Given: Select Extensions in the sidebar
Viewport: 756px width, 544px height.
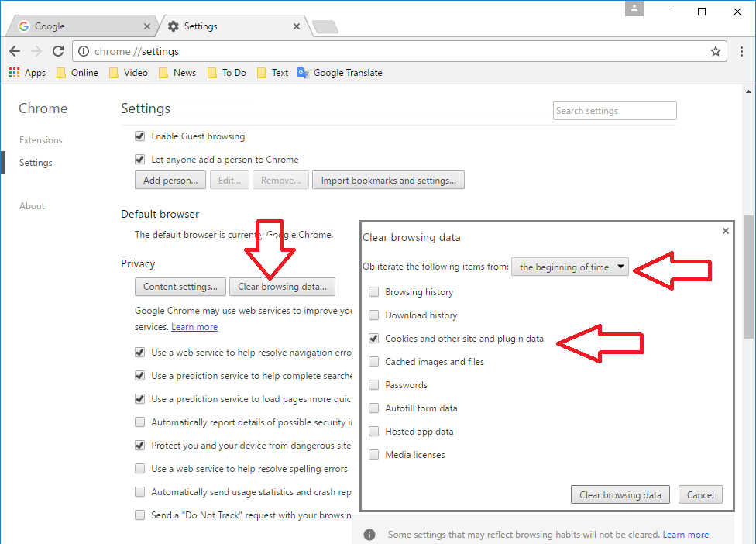Looking at the screenshot, I should point(40,139).
